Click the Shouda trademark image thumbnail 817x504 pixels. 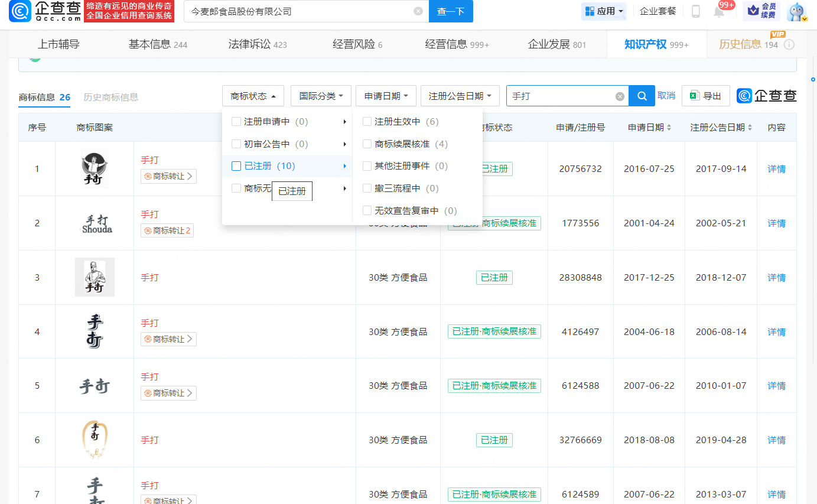click(95, 223)
